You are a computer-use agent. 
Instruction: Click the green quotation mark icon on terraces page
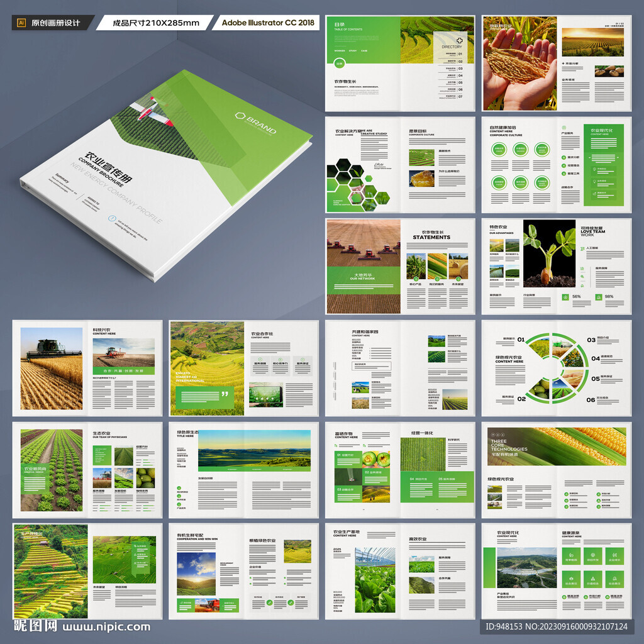[x=225, y=394]
